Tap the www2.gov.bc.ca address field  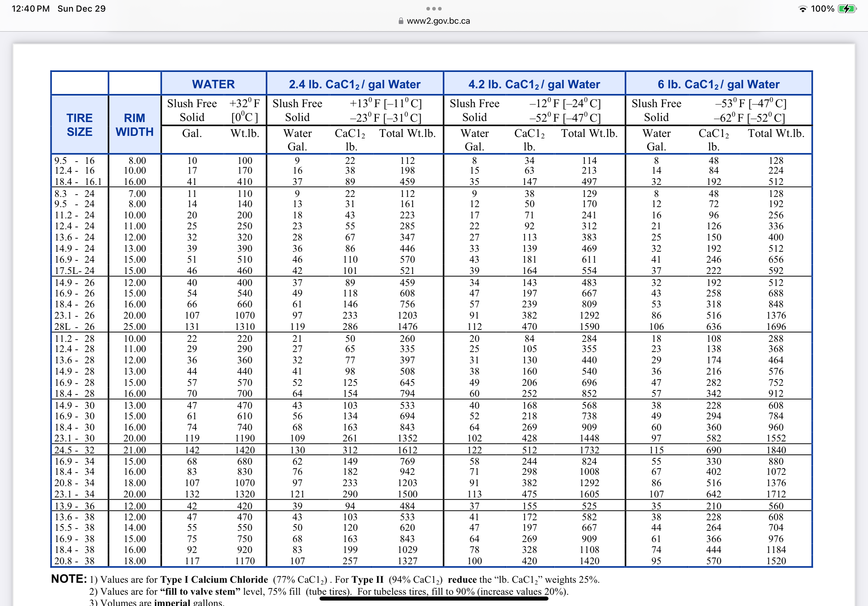coord(438,21)
